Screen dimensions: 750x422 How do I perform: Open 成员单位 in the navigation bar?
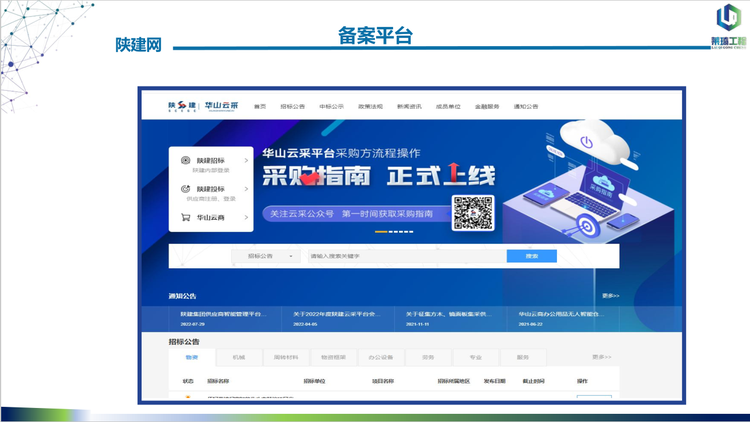448,107
